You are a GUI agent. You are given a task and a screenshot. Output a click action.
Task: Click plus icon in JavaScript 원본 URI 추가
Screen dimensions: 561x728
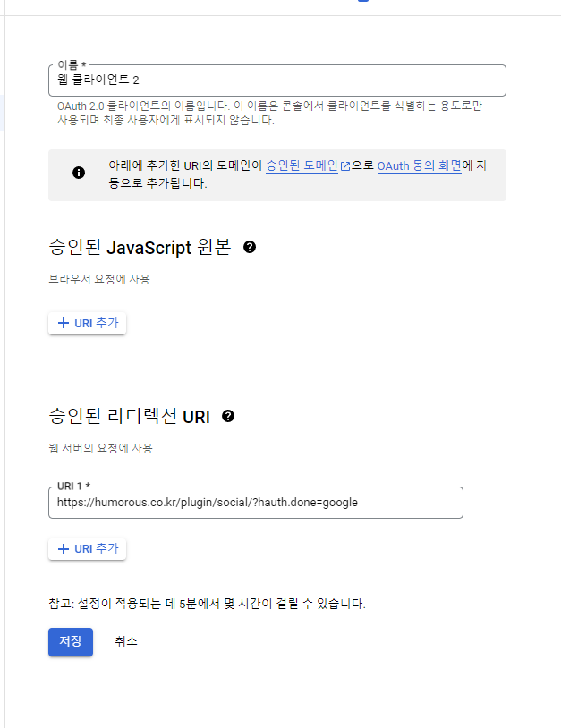(x=64, y=323)
